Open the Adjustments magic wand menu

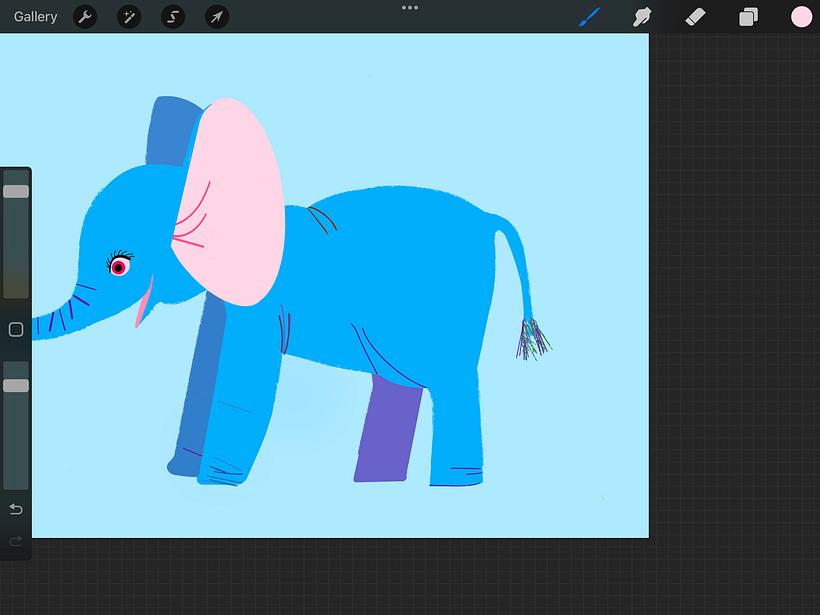pyautogui.click(x=129, y=17)
